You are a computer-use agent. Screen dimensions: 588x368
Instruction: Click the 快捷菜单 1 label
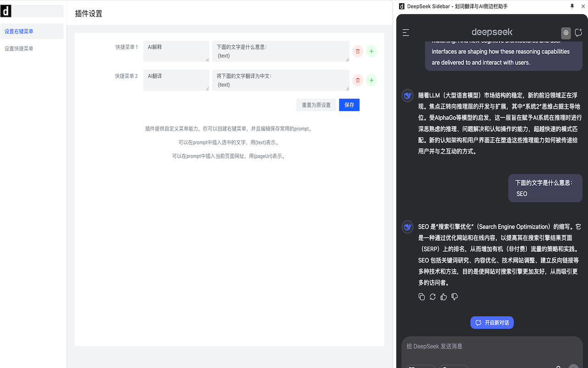(126, 47)
